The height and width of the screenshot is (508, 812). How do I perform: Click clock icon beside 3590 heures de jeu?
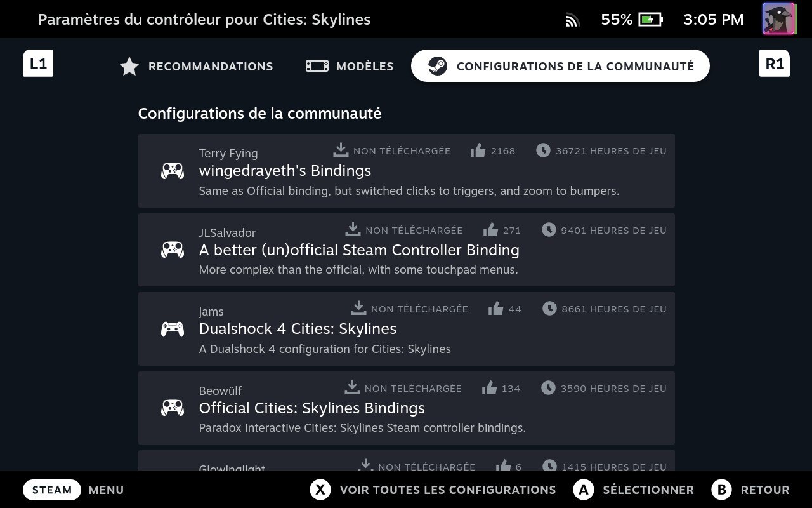coord(548,388)
